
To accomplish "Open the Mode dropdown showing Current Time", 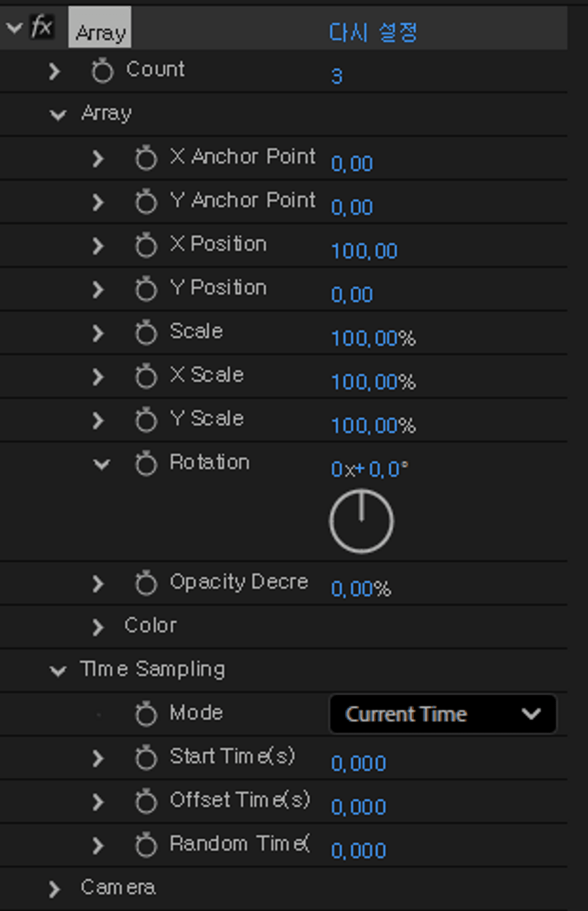I will tap(442, 714).
